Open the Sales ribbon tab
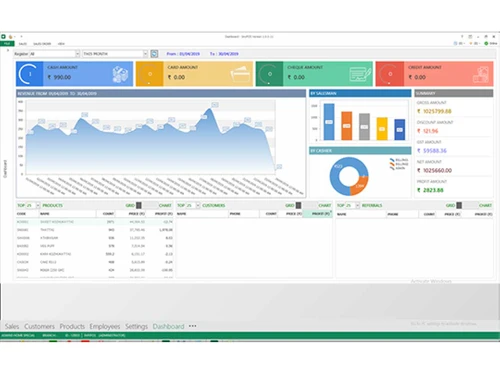The height and width of the screenshot is (375, 500). (x=23, y=44)
